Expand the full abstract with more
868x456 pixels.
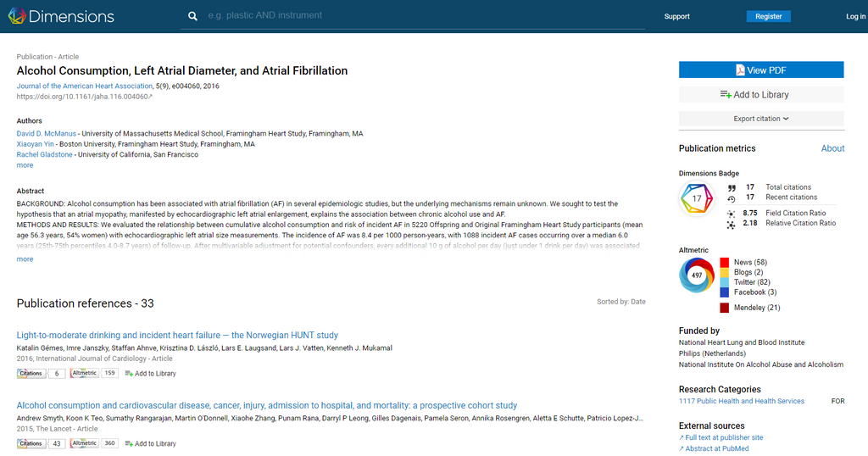pos(25,259)
